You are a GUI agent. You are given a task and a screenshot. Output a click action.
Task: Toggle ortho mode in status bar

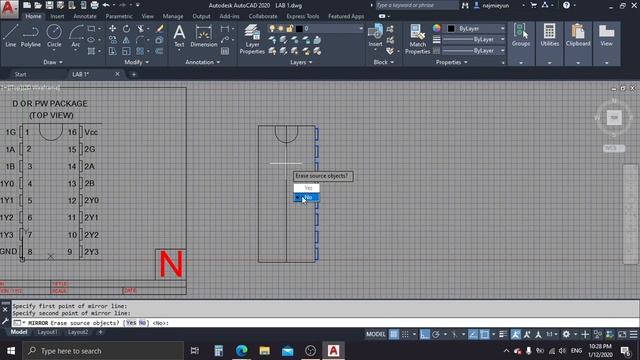[424, 334]
